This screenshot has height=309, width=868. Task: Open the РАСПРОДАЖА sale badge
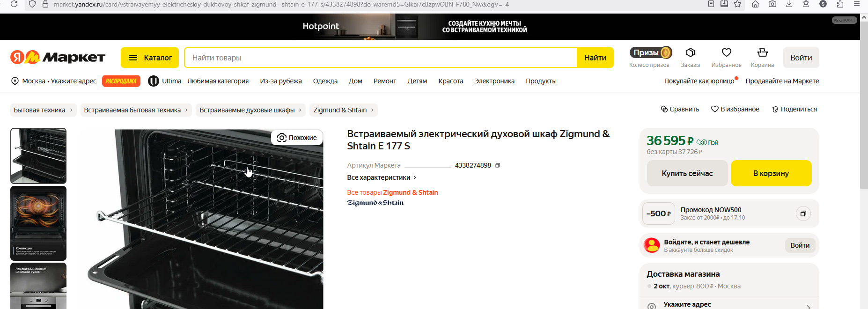point(121,81)
